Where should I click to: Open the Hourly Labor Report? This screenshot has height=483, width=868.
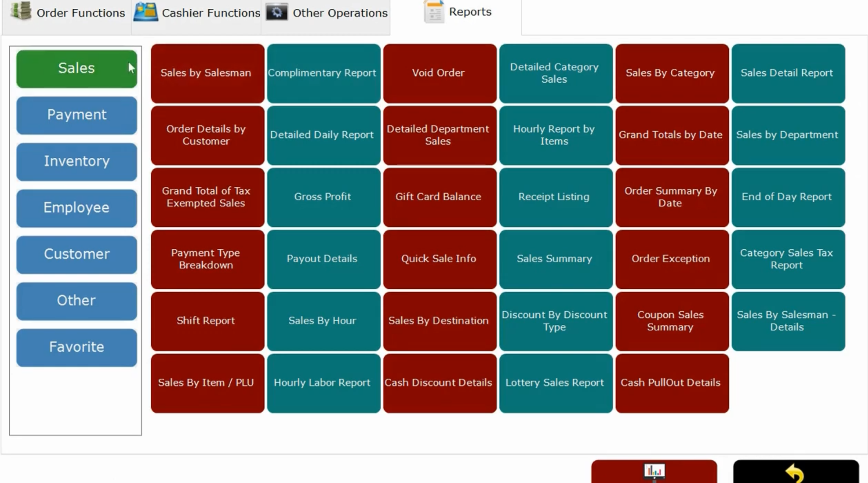click(x=322, y=382)
